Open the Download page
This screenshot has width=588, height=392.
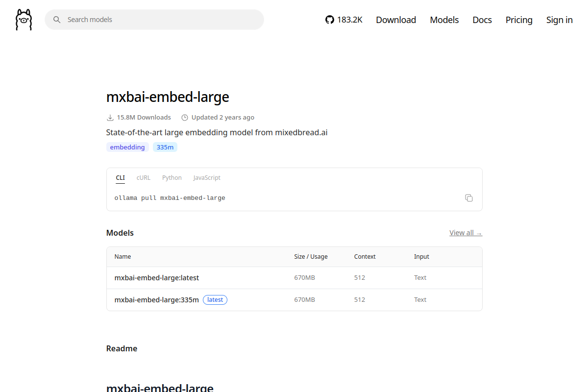pyautogui.click(x=396, y=20)
